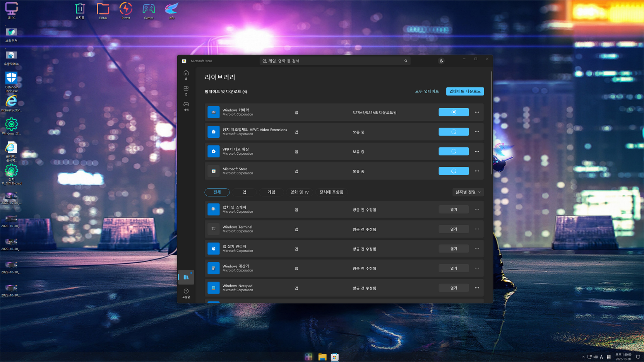The height and width of the screenshot is (362, 644).
Task: Open more options for 캡처 및 스케치
Action: tap(477, 209)
